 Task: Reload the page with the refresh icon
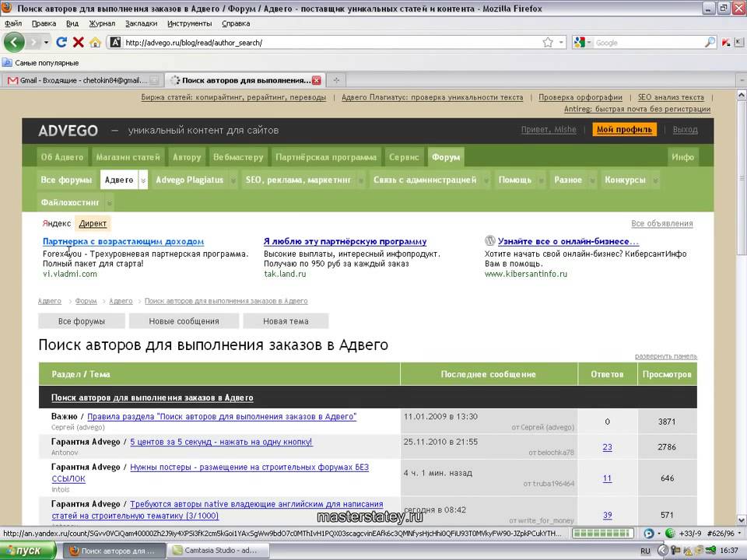click(x=61, y=42)
